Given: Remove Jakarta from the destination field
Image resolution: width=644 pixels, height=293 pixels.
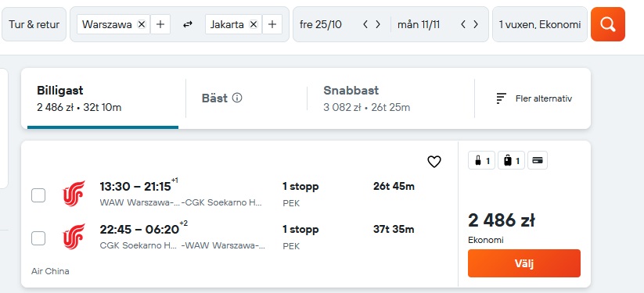Looking at the screenshot, I should click(254, 25).
